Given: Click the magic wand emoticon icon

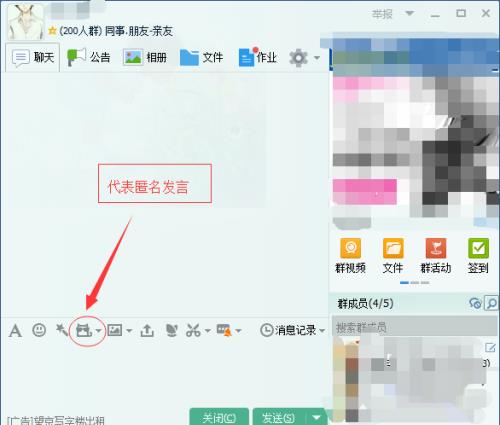Looking at the screenshot, I should pos(61,330).
